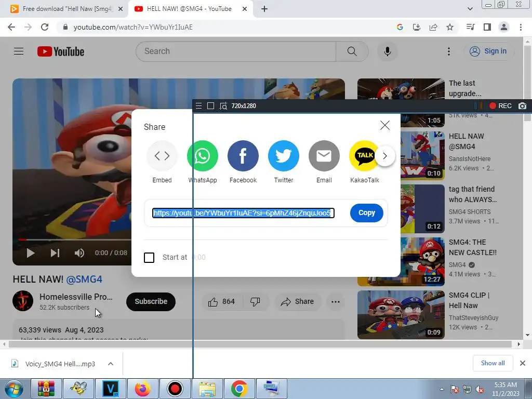This screenshot has width=532, height=399.
Task: Open HELL NAW @SMG4 by SansIsNotHere
Action: click(466, 141)
